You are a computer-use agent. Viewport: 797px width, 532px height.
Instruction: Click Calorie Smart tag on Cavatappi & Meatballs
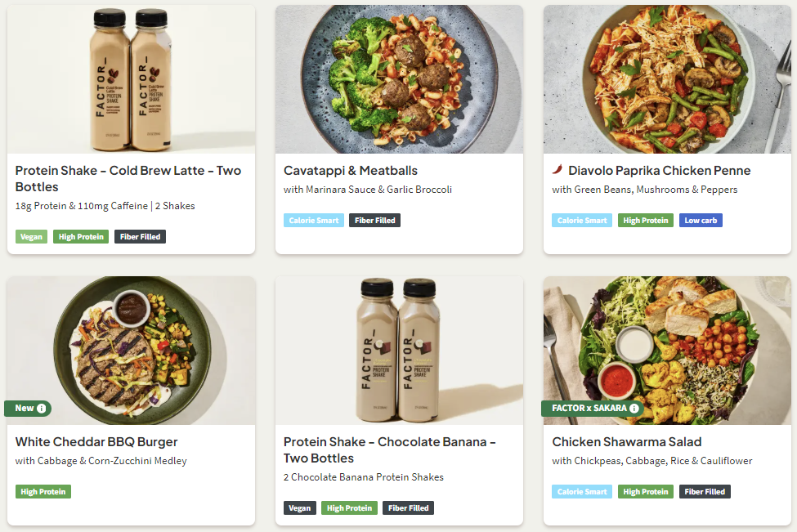coord(313,221)
